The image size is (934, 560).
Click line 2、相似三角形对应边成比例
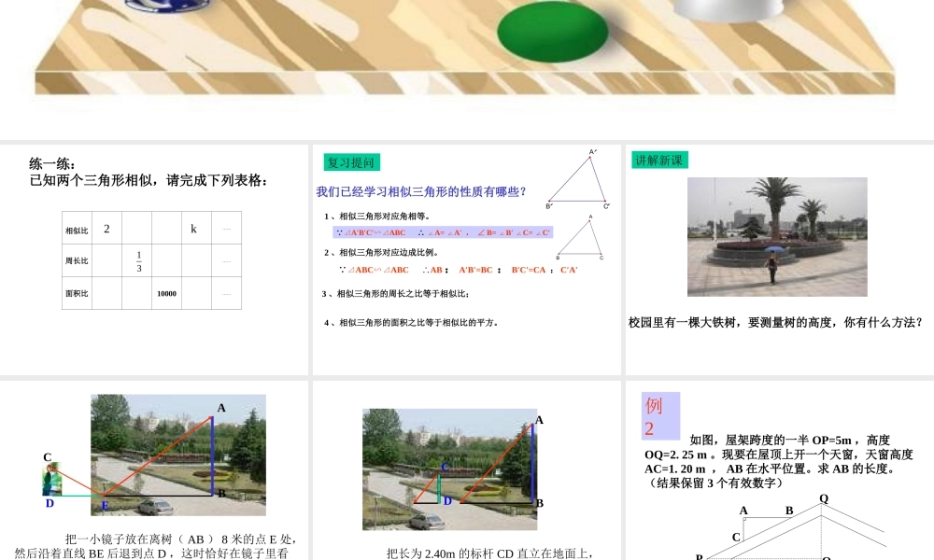point(382,252)
